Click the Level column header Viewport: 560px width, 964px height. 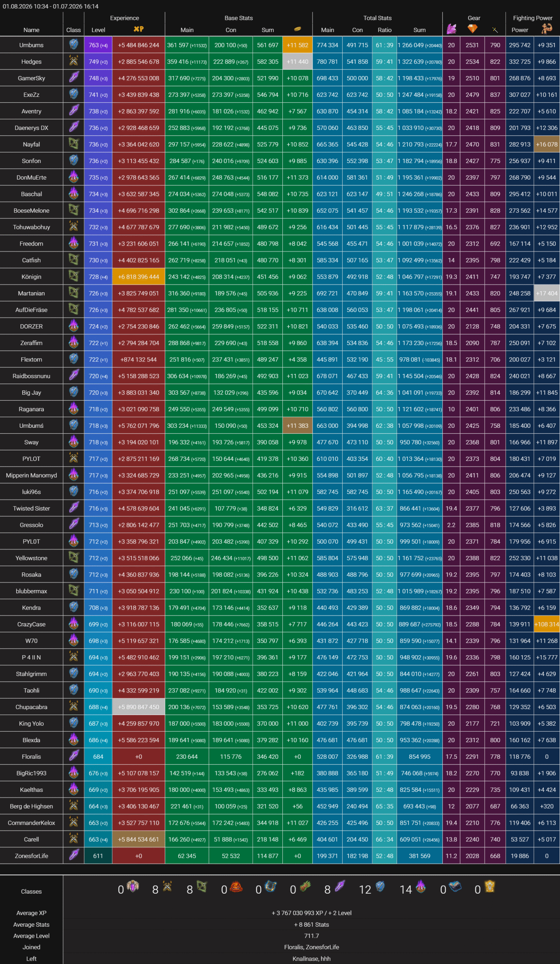point(98,30)
